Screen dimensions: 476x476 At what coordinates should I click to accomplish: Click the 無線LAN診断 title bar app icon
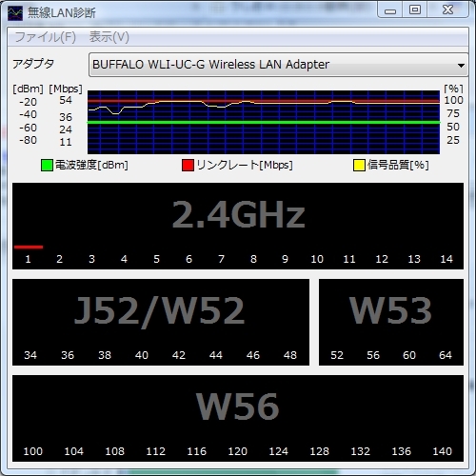pos(15,13)
